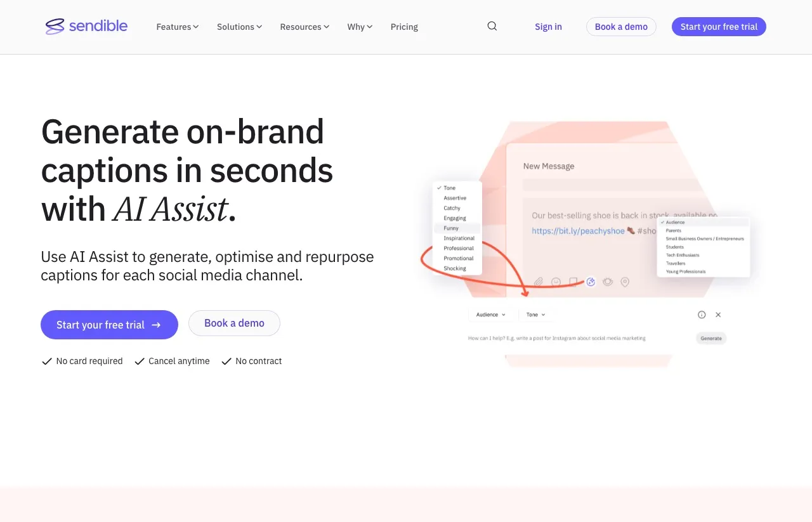Click the Sign in link
The height and width of the screenshot is (522, 812).
click(x=548, y=27)
